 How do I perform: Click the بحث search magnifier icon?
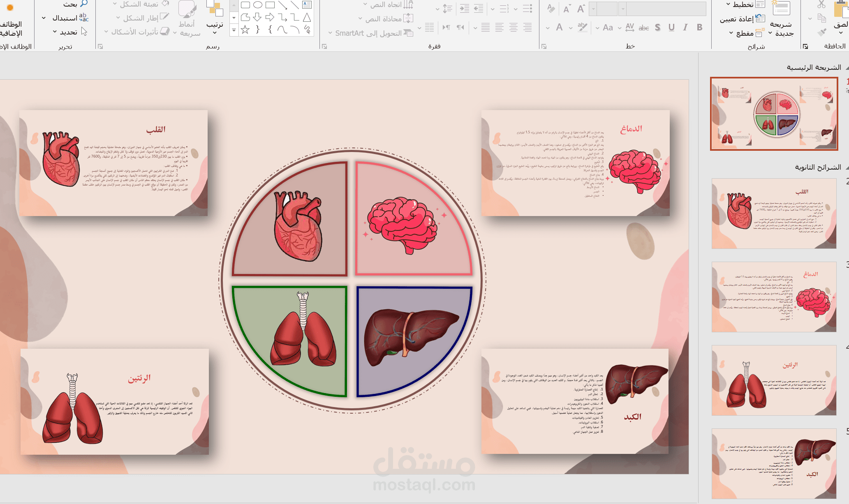pyautogui.click(x=84, y=4)
